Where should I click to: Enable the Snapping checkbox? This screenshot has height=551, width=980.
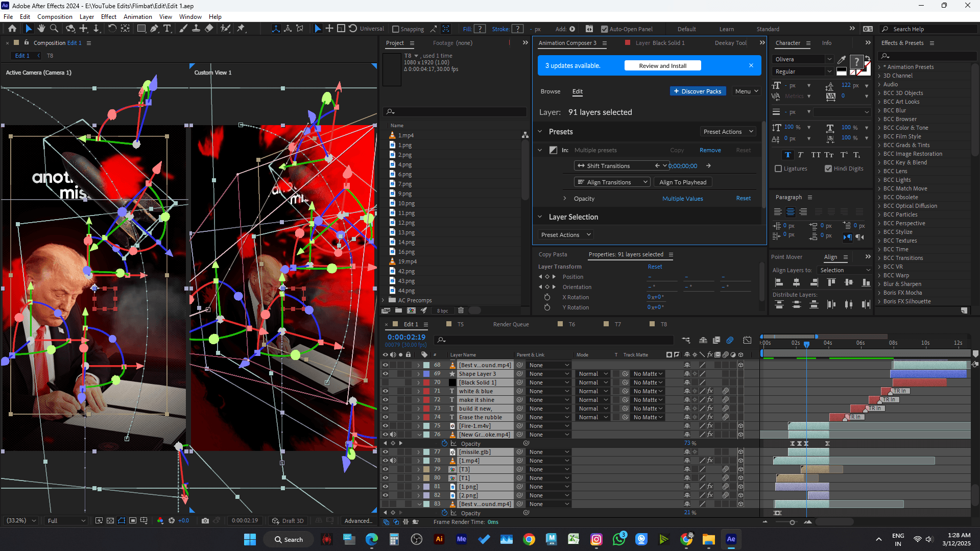(396, 29)
